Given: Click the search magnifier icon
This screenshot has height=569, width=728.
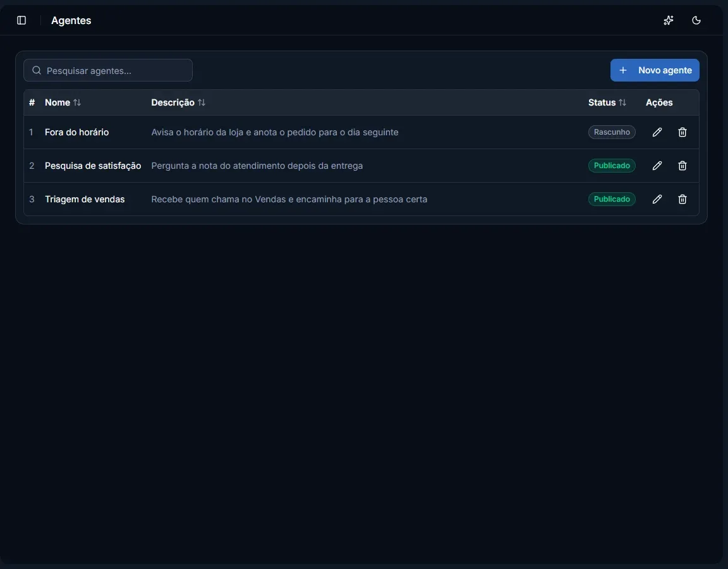Looking at the screenshot, I should coord(37,70).
